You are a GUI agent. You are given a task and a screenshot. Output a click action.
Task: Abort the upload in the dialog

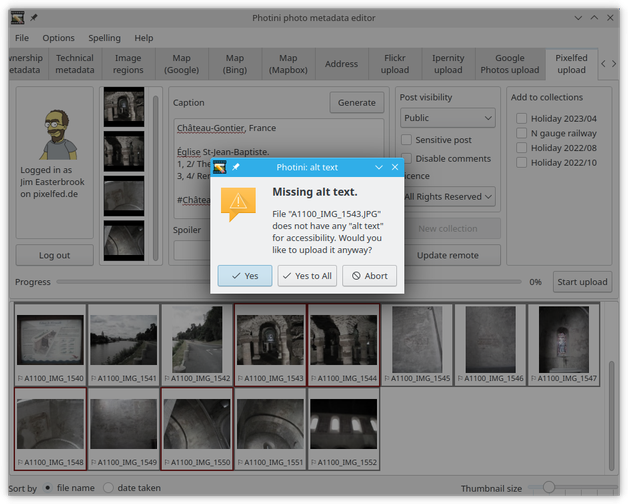tap(370, 276)
